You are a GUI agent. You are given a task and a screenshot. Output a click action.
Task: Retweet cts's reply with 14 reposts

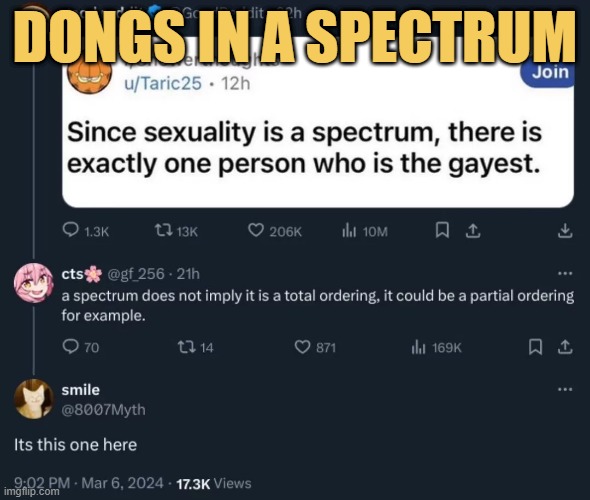click(196, 347)
